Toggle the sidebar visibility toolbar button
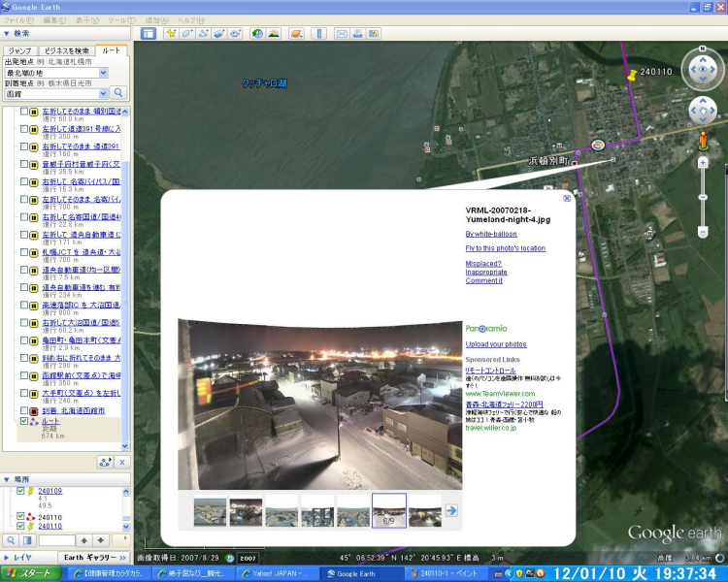Screen dimensions: 728x582 (149, 33)
